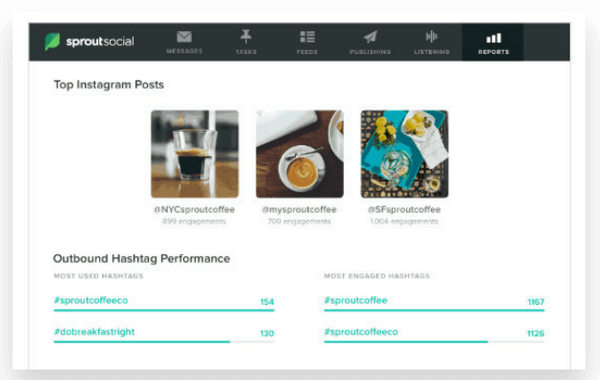
Task: Click #sproutcoffeeco under Most Used Hashtags
Action: [91, 300]
